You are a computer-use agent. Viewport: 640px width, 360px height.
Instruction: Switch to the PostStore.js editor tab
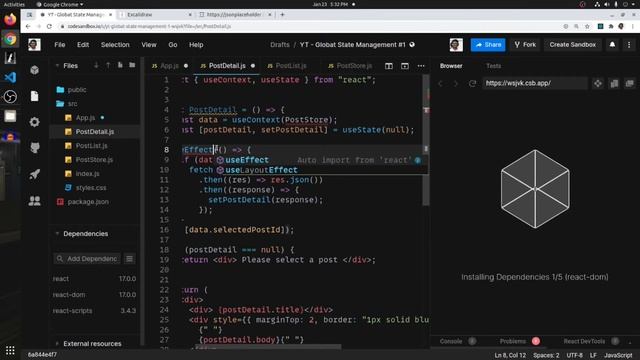[x=354, y=66]
